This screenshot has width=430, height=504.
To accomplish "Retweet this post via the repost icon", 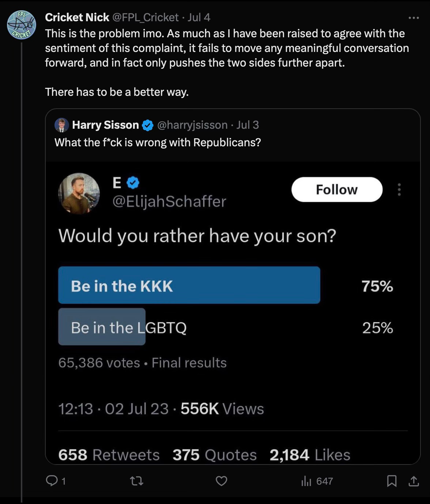I will (x=137, y=481).
